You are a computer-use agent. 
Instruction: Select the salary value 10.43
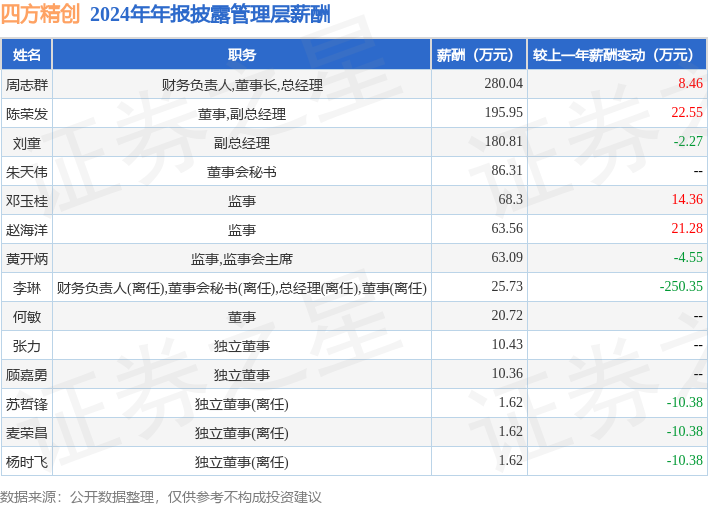(507, 344)
